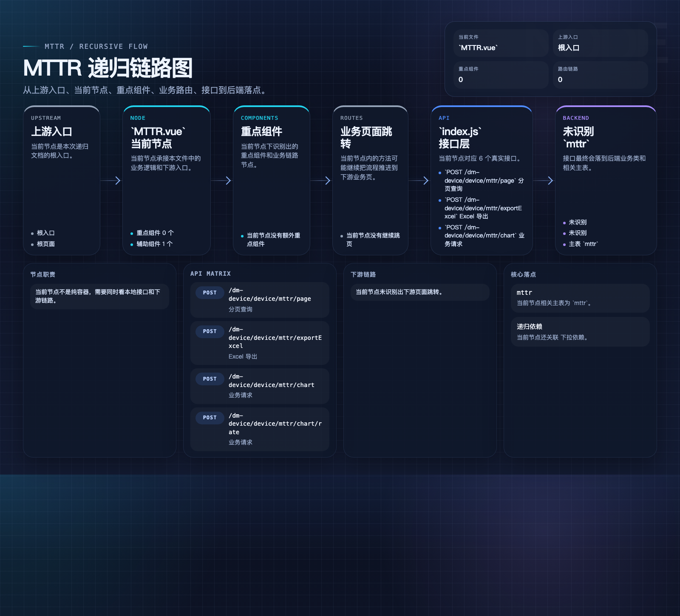
Task: Click the MTTR 递归链路图 title
Action: pos(108,68)
